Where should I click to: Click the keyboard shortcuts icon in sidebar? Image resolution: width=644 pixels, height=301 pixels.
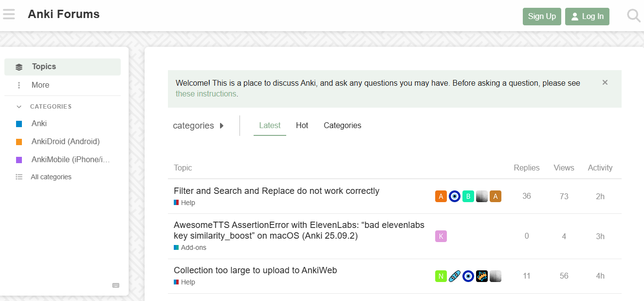(116, 285)
